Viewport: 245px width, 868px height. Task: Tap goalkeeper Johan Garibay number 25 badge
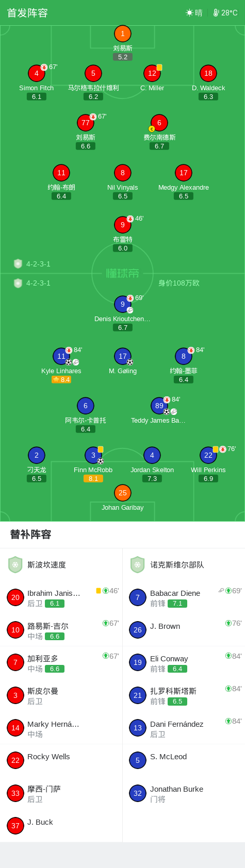(123, 493)
